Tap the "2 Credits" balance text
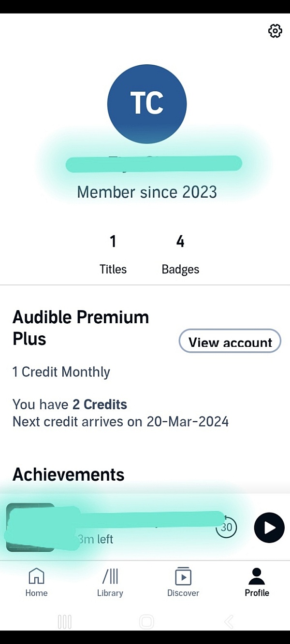 point(100,404)
